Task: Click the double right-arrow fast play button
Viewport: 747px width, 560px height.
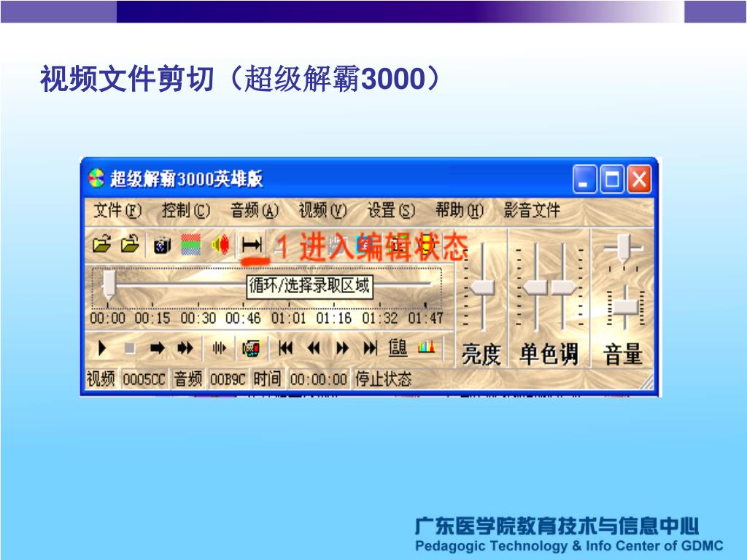Action: click(185, 348)
